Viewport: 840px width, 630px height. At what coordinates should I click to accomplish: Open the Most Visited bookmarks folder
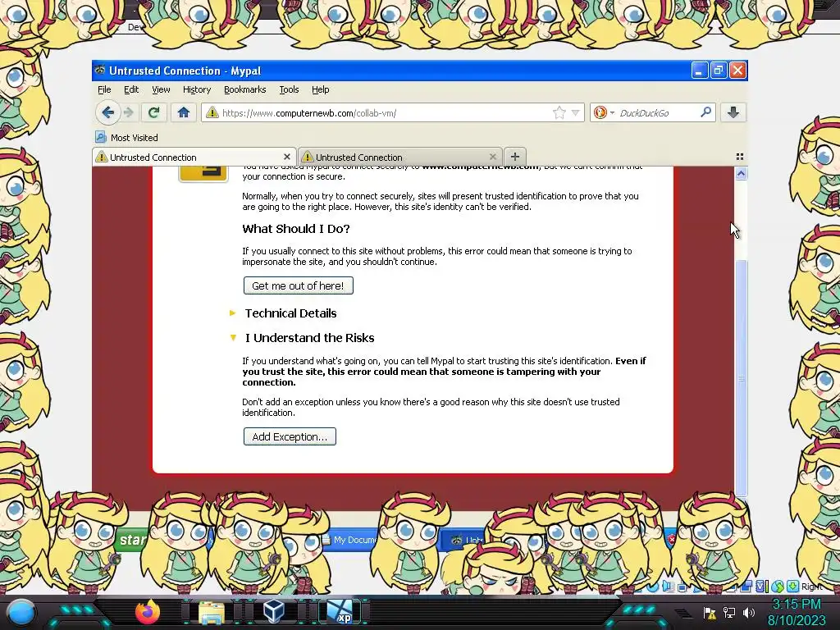click(127, 138)
